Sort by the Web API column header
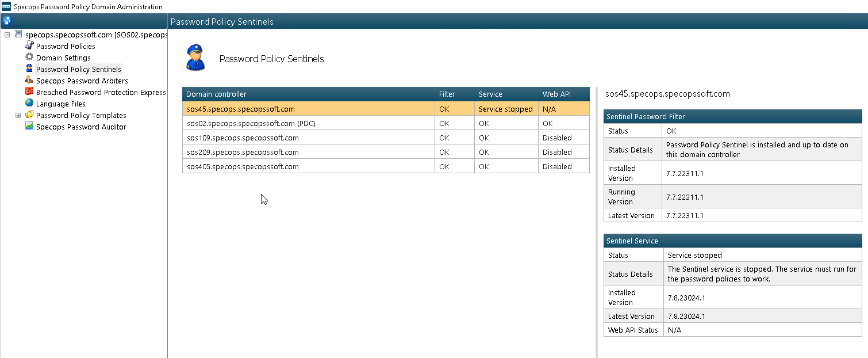Screen dimensions: 868x358 pyautogui.click(x=564, y=94)
